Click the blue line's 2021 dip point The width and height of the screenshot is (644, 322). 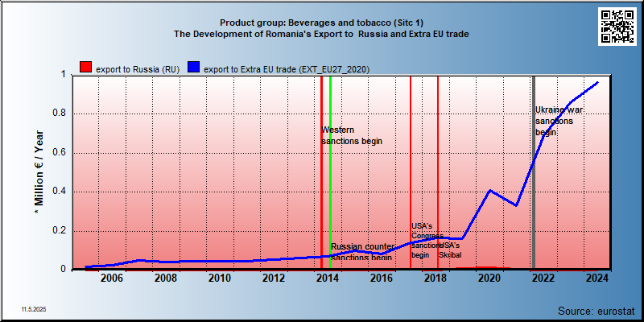point(517,205)
